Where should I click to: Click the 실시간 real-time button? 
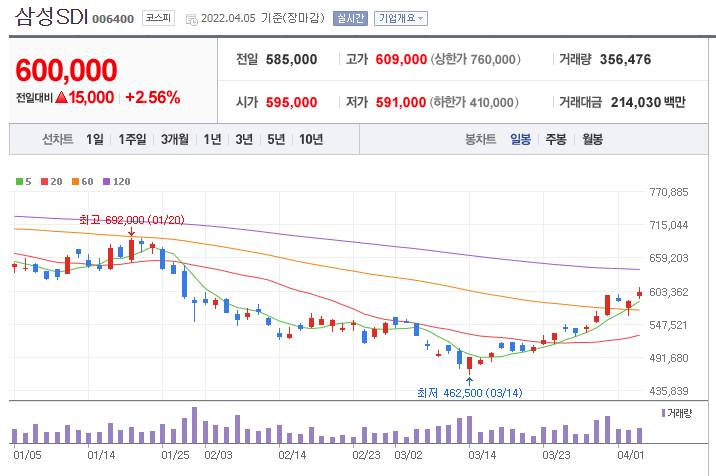[350, 18]
